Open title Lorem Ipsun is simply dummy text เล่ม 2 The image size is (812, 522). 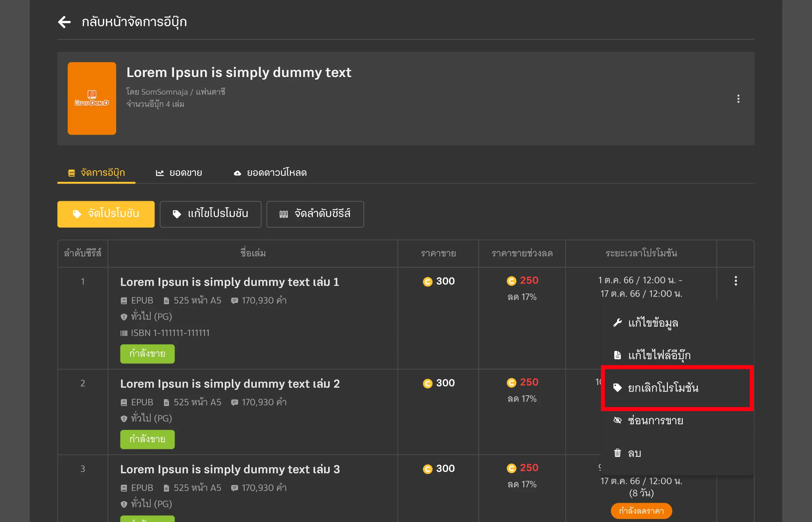pos(230,384)
